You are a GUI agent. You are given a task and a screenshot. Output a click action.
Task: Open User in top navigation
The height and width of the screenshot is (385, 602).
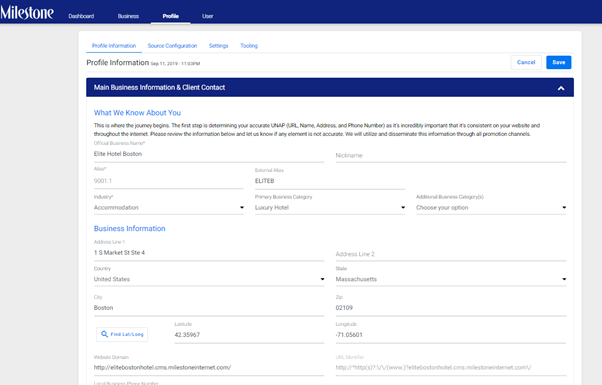[208, 16]
